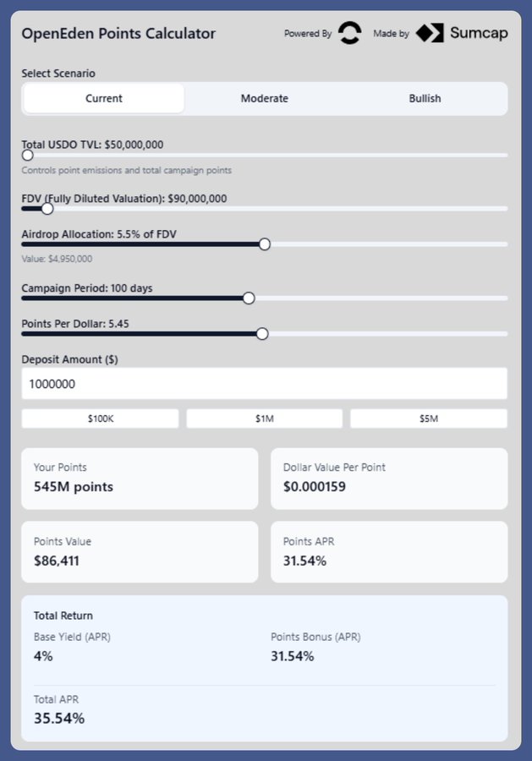Click the OpenEden logo icon

tap(349, 33)
